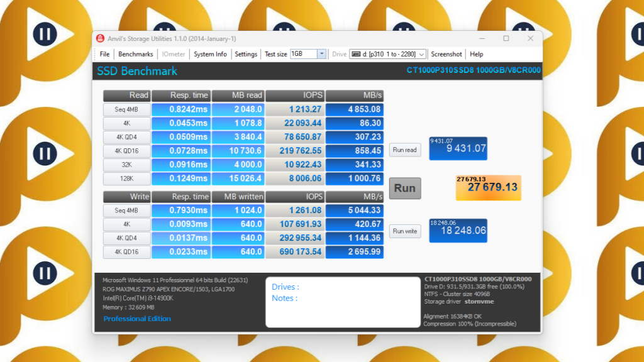The width and height of the screenshot is (644, 362).
Task: Click the Drives and Notes text box
Action: click(343, 302)
